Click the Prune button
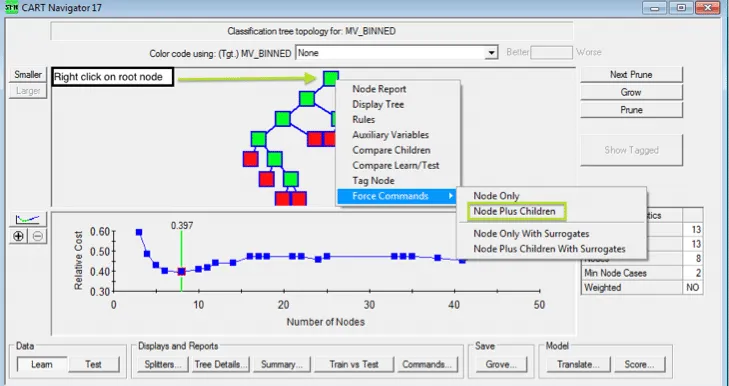Viewport: 729px width, 386px height. (631, 110)
